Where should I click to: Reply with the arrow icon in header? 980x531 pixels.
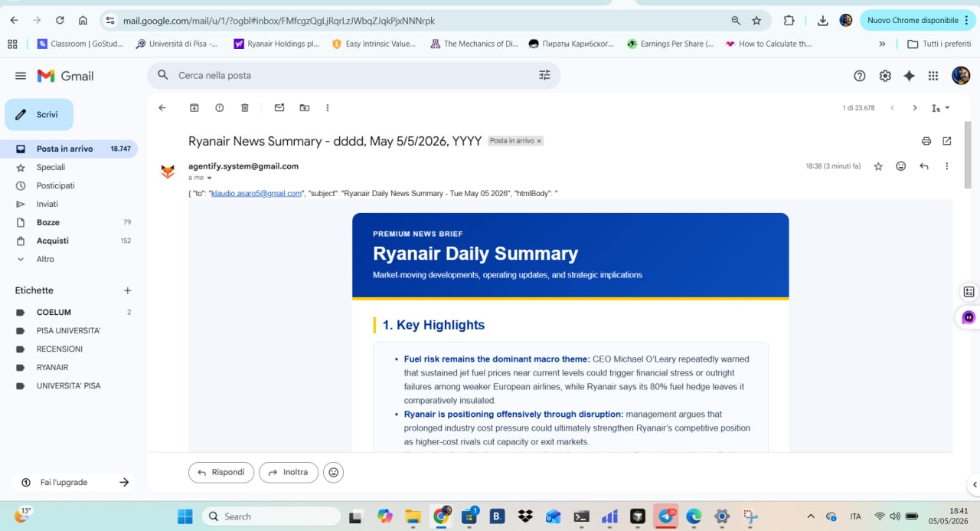pos(924,166)
